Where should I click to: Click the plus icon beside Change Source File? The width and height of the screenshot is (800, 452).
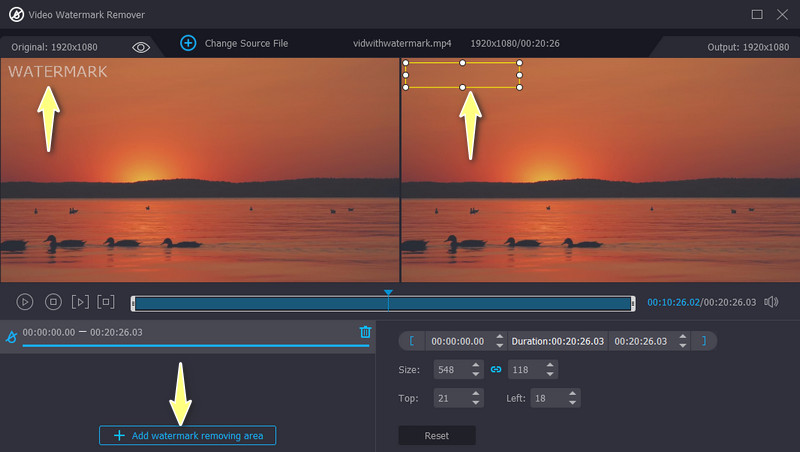[x=188, y=43]
